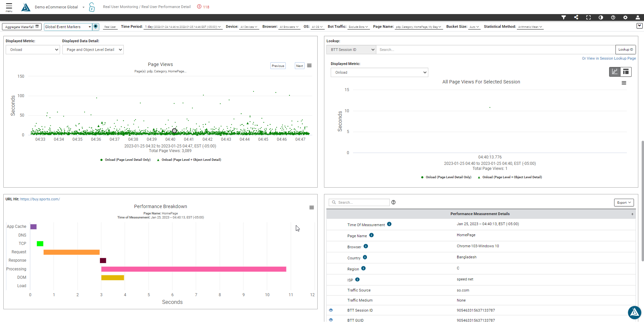644x322 pixels.
Task: Click the help icon beside details search
Action: [393, 202]
